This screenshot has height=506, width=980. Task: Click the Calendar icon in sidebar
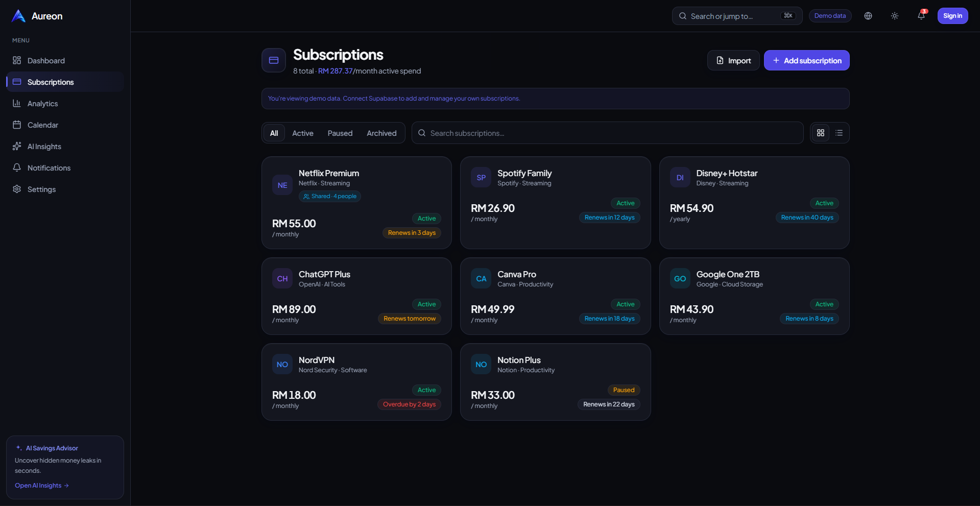tap(17, 125)
